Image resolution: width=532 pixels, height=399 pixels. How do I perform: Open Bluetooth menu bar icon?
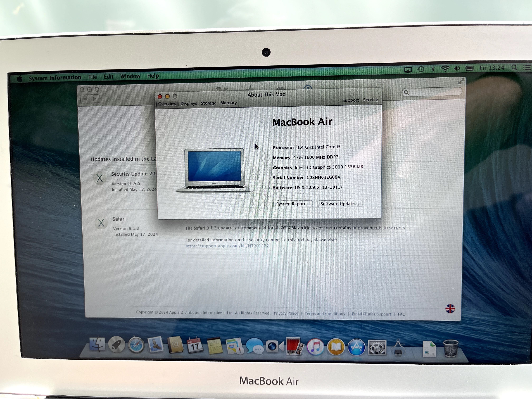433,69
